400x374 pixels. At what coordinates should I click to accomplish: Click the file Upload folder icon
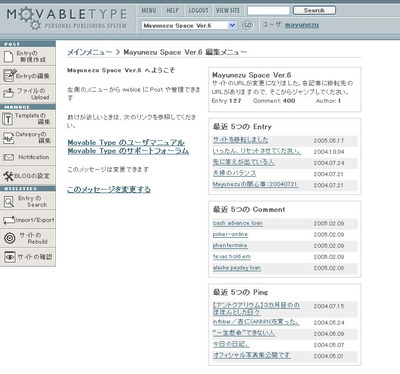coord(9,93)
